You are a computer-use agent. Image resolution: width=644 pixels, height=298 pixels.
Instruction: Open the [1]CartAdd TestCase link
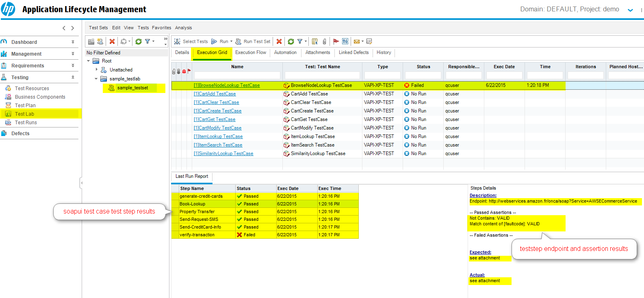tap(215, 94)
